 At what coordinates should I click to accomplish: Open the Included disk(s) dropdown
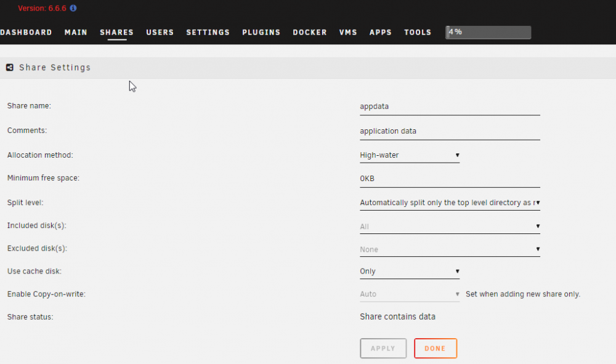450,227
